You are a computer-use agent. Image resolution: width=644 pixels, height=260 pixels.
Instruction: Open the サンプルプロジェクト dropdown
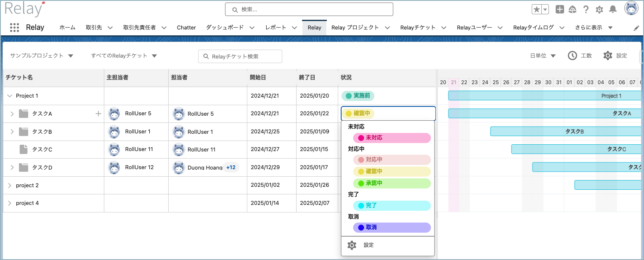click(42, 56)
